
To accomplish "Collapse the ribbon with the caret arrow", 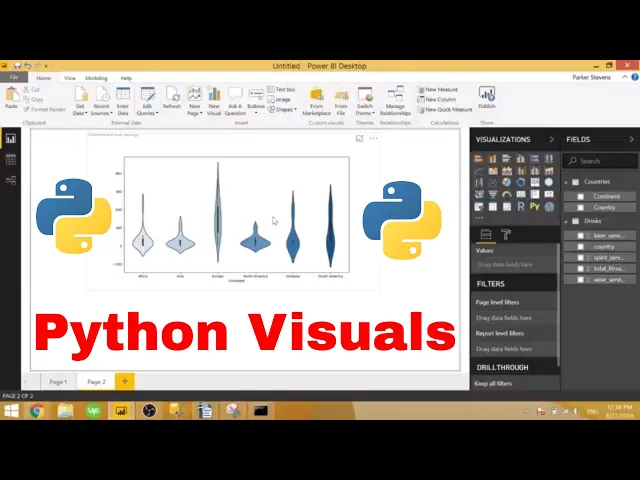I will tap(624, 77).
